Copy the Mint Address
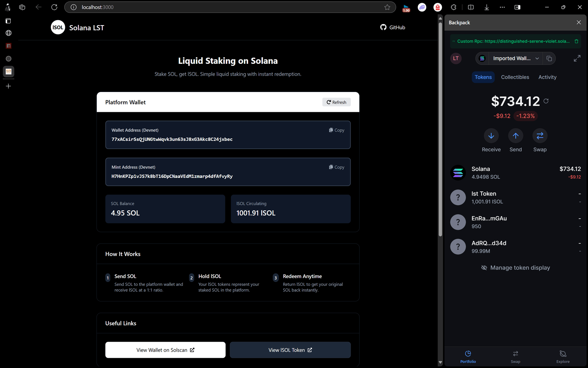Viewport: 588px width, 368px height. (x=337, y=167)
